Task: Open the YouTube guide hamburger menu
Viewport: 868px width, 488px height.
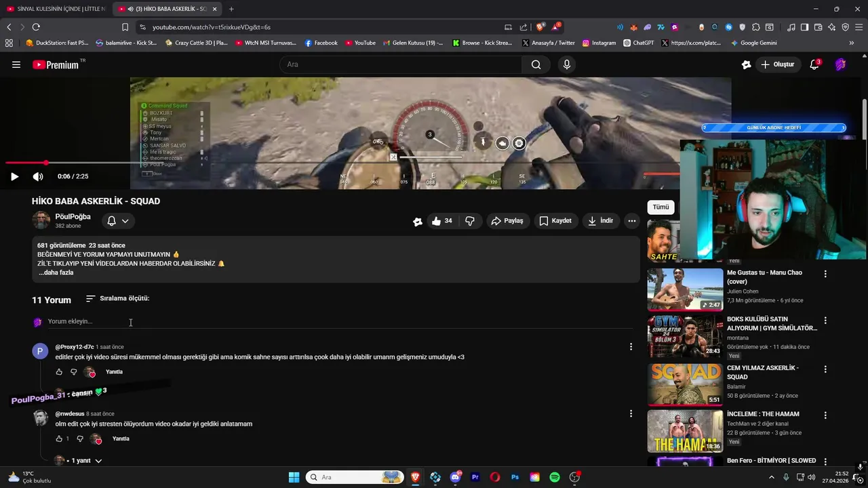Action: click(x=16, y=64)
